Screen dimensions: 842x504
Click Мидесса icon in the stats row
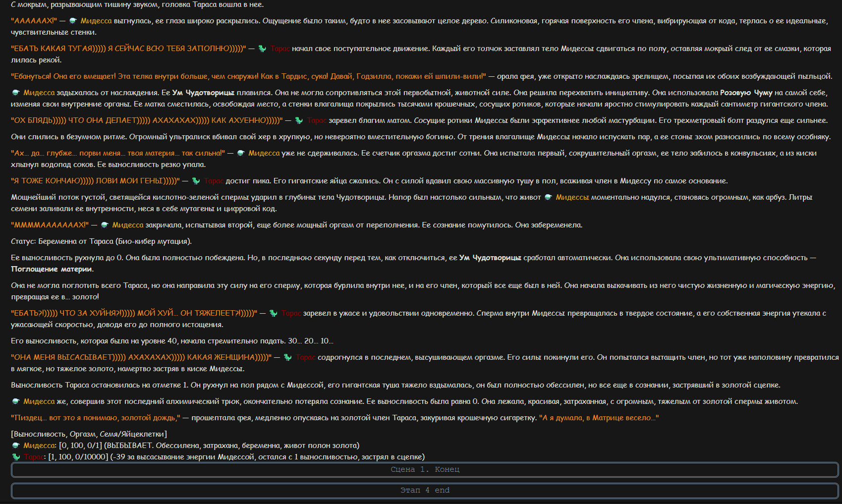coord(16,446)
